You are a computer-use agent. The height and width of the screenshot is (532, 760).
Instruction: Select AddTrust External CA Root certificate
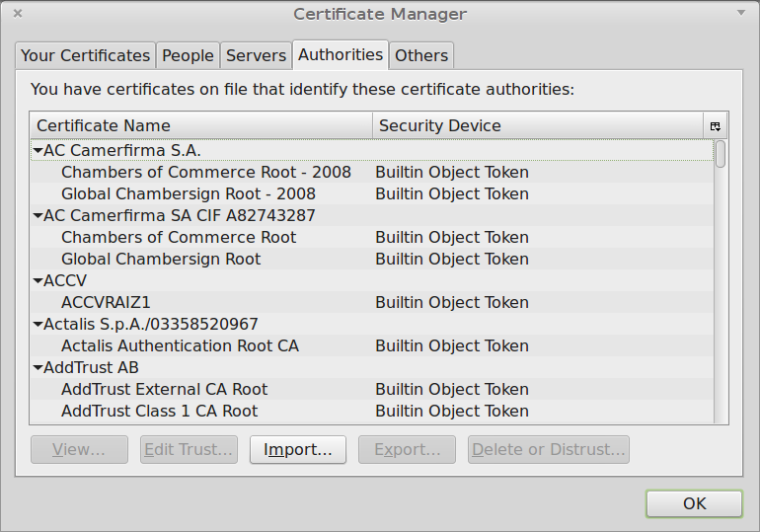coord(164,390)
